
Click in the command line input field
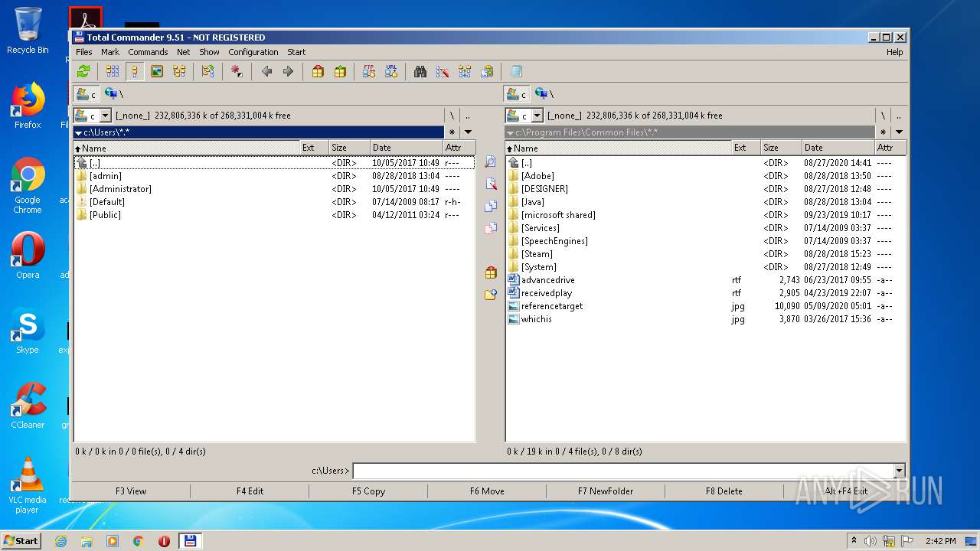[622, 471]
